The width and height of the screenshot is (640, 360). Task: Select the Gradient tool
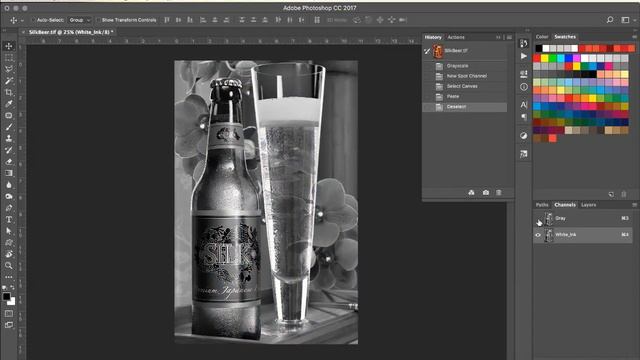click(9, 173)
